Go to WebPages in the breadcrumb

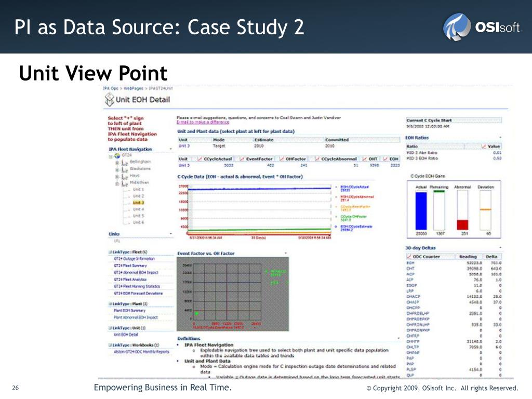pos(134,88)
